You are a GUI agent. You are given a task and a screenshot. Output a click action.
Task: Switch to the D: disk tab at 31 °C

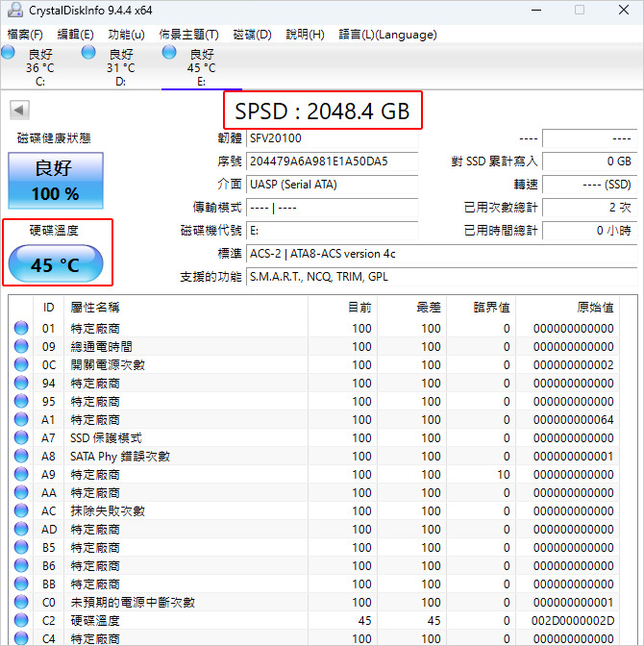pos(121,67)
